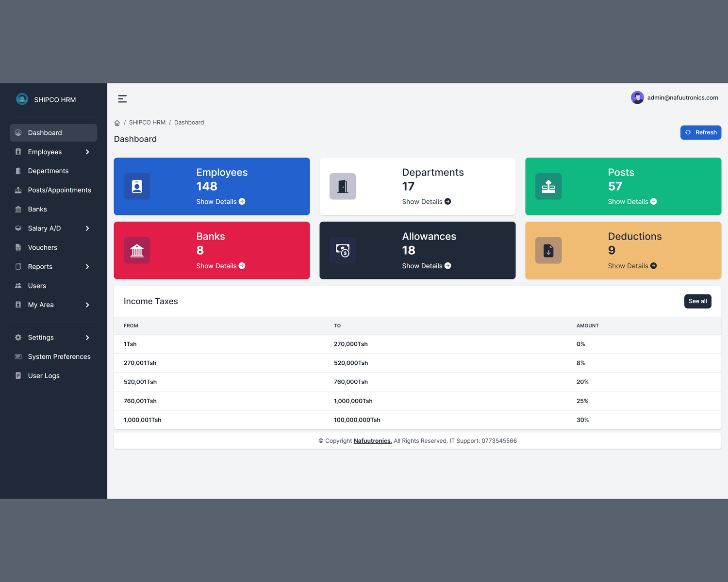
Task: Click the Posts card podium icon
Action: pos(548,186)
